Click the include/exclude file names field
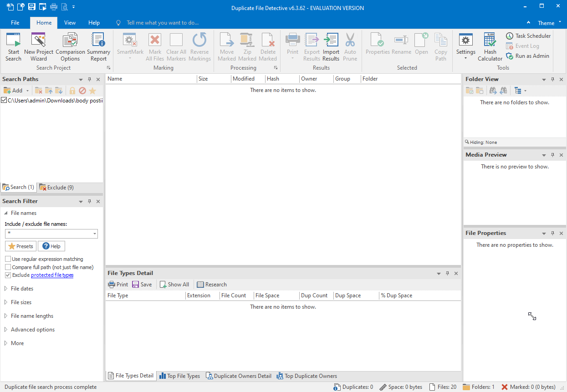 [x=48, y=234]
